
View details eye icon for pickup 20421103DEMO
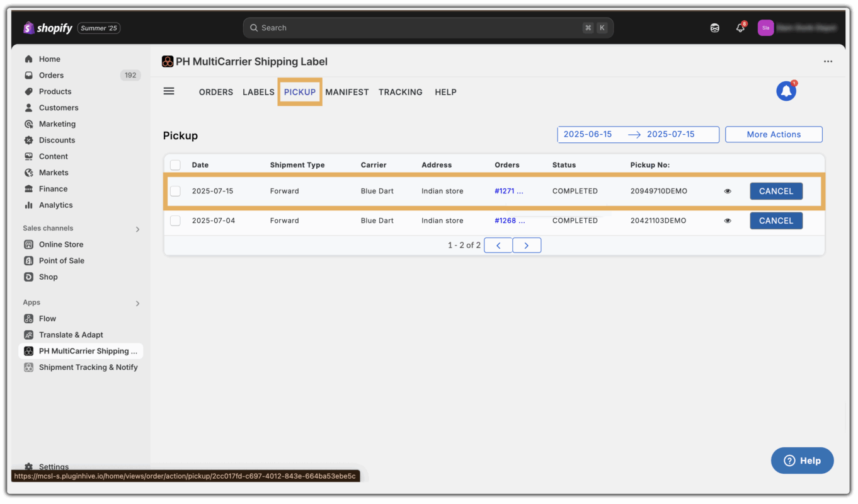tap(728, 221)
